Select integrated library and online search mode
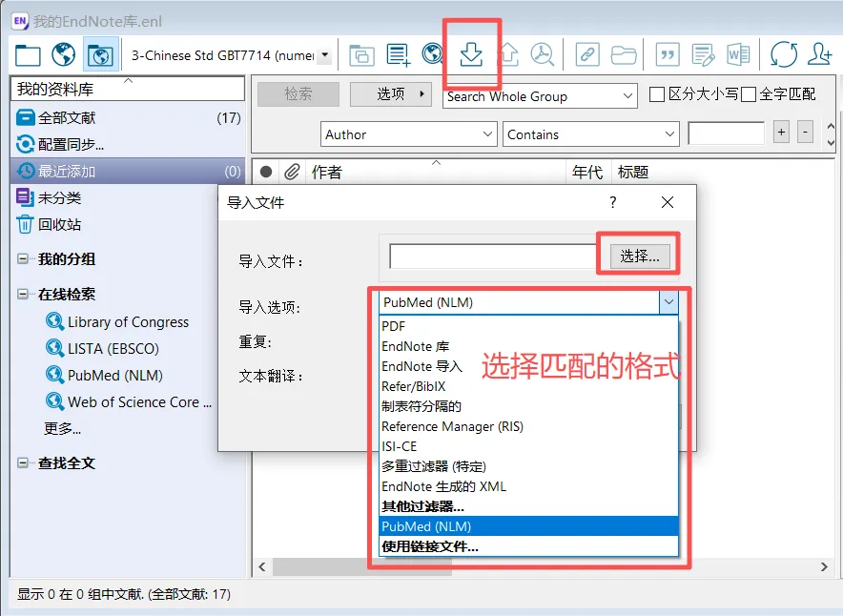Image resolution: width=843 pixels, height=616 pixels. click(x=100, y=54)
